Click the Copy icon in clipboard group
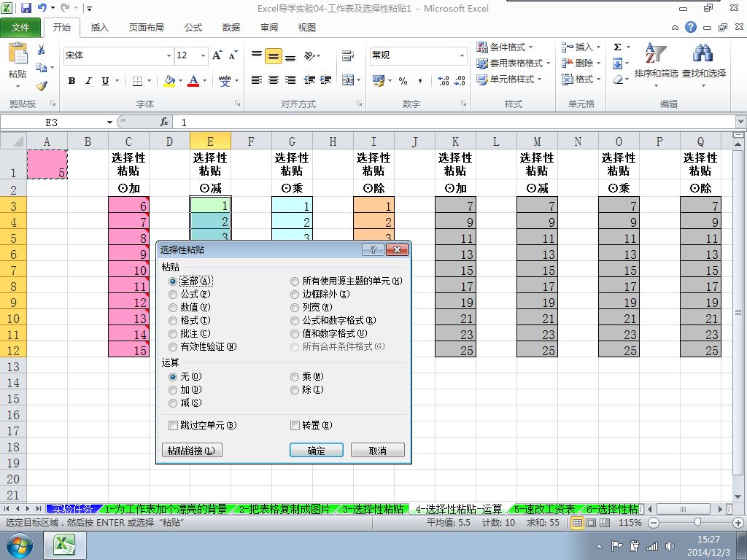The height and width of the screenshot is (560, 747). (x=41, y=68)
